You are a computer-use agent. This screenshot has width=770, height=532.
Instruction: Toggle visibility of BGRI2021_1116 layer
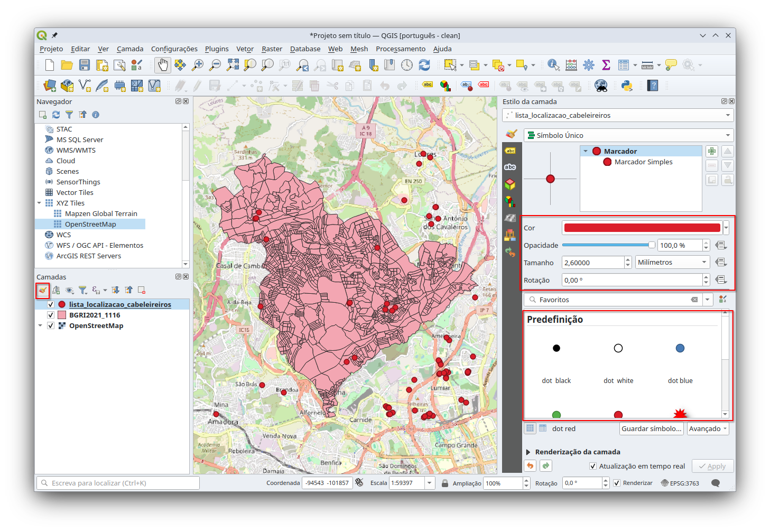coord(51,315)
